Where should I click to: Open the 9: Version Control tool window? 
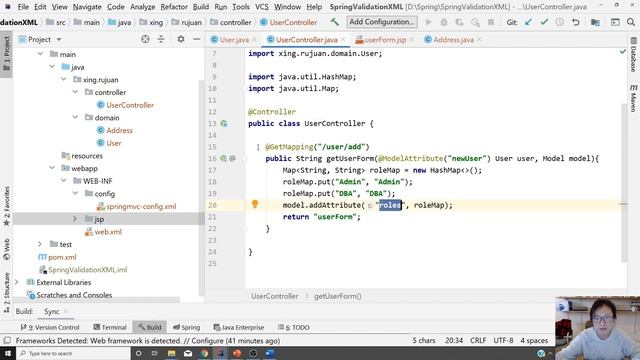tap(50, 327)
